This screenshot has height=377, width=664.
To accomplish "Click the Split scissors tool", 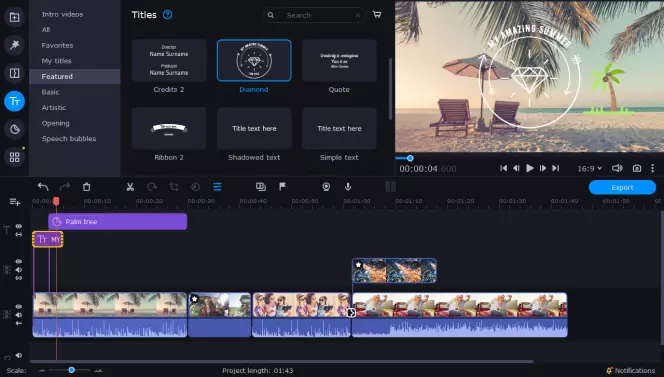I will pyautogui.click(x=130, y=187).
